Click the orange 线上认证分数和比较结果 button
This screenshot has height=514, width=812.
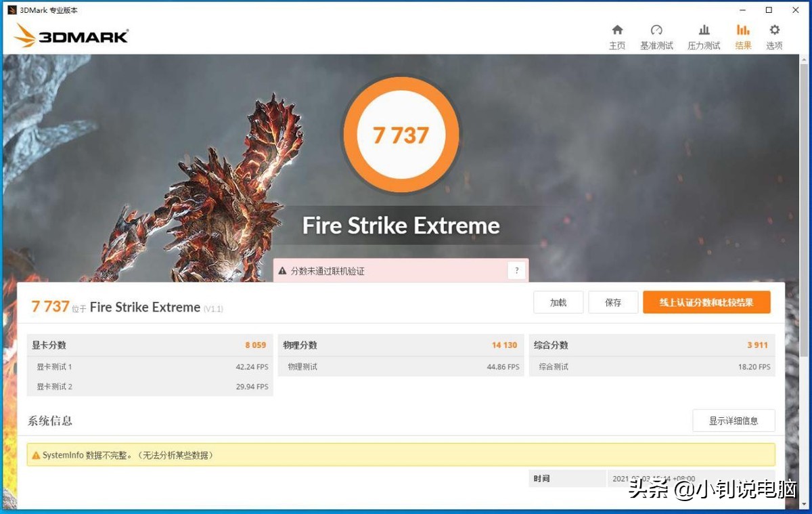(706, 302)
